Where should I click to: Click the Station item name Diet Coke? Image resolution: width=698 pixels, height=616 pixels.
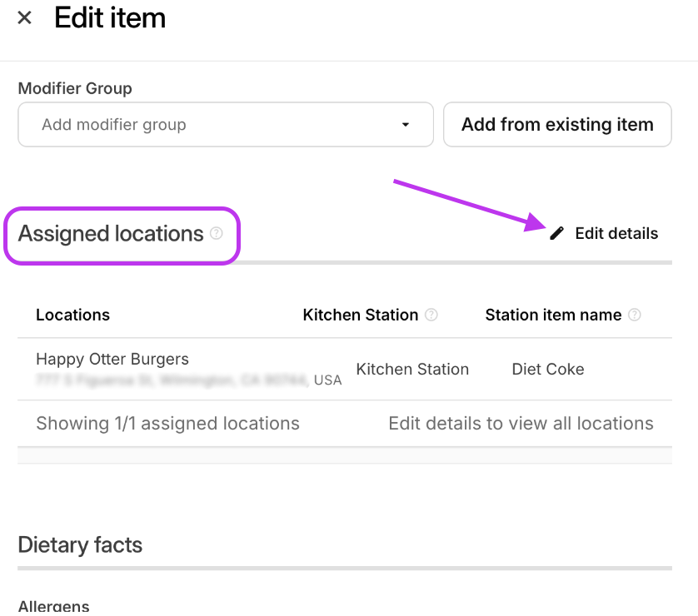[x=547, y=369]
